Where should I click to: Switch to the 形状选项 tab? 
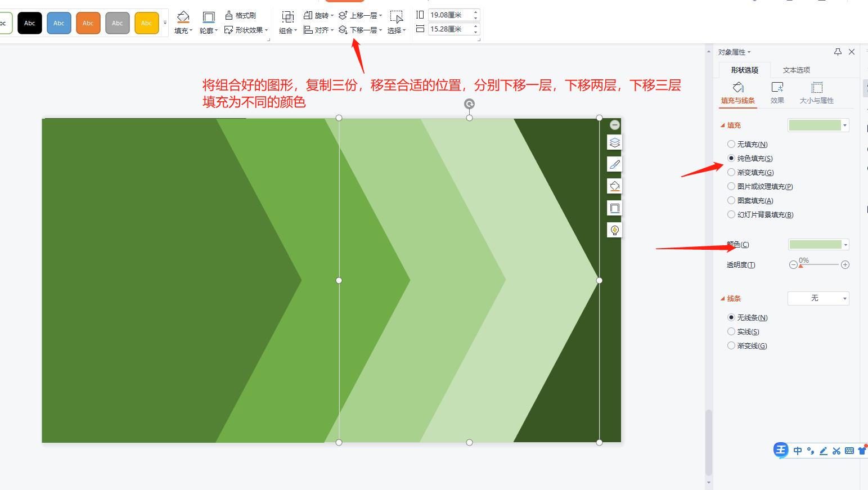pyautogui.click(x=745, y=70)
